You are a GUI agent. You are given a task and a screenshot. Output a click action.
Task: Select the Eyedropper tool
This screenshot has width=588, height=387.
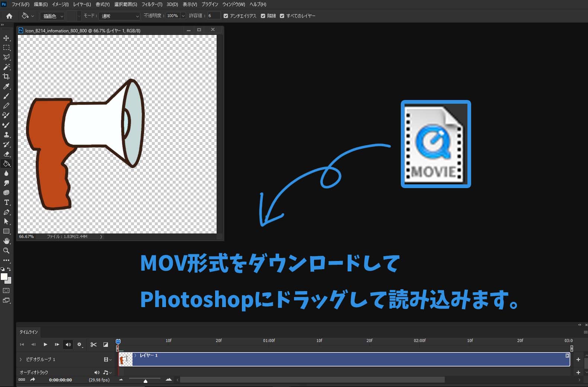click(x=6, y=86)
